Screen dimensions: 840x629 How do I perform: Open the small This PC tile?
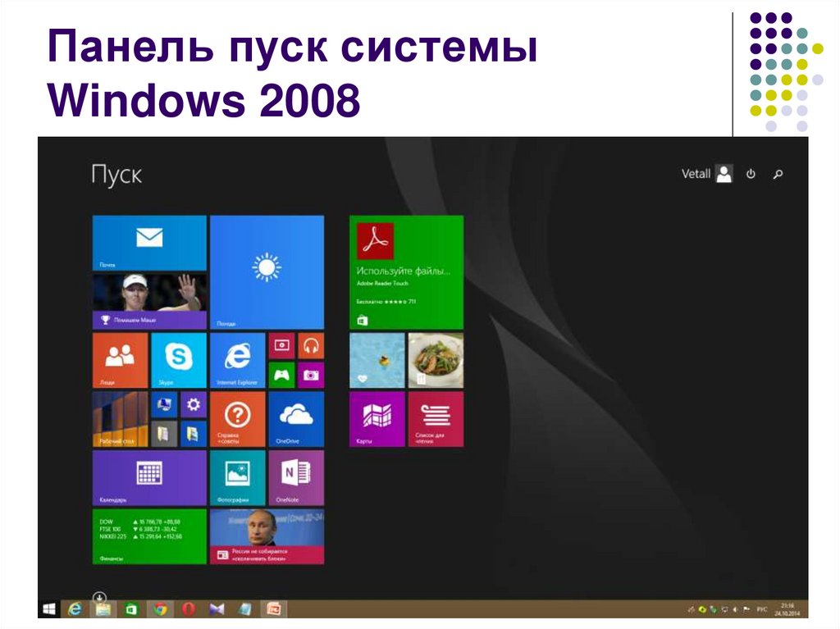[164, 404]
